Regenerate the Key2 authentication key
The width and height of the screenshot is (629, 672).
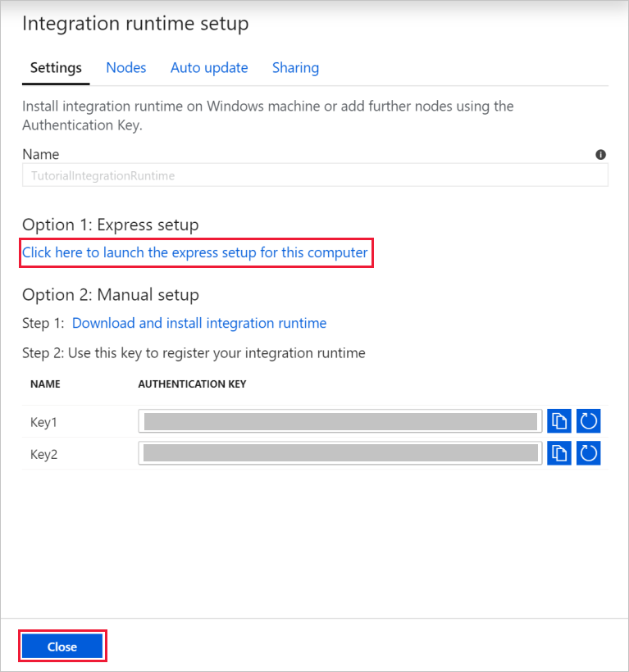click(x=588, y=452)
